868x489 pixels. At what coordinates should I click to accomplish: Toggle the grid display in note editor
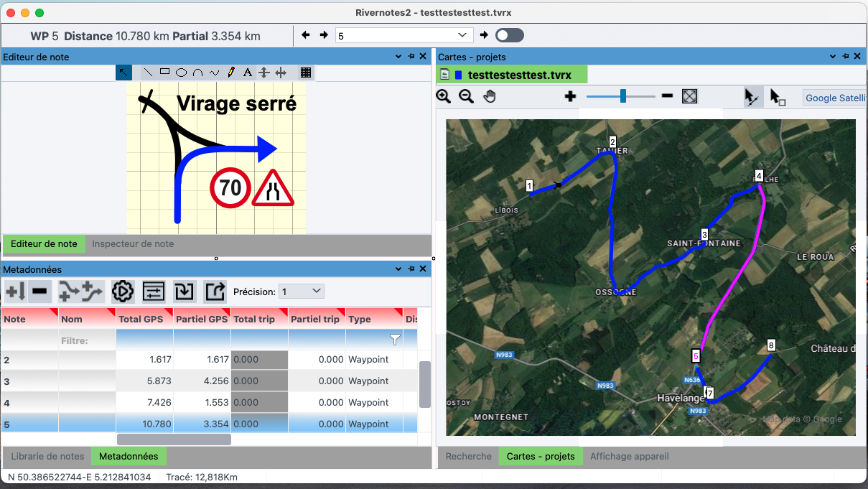click(x=306, y=73)
